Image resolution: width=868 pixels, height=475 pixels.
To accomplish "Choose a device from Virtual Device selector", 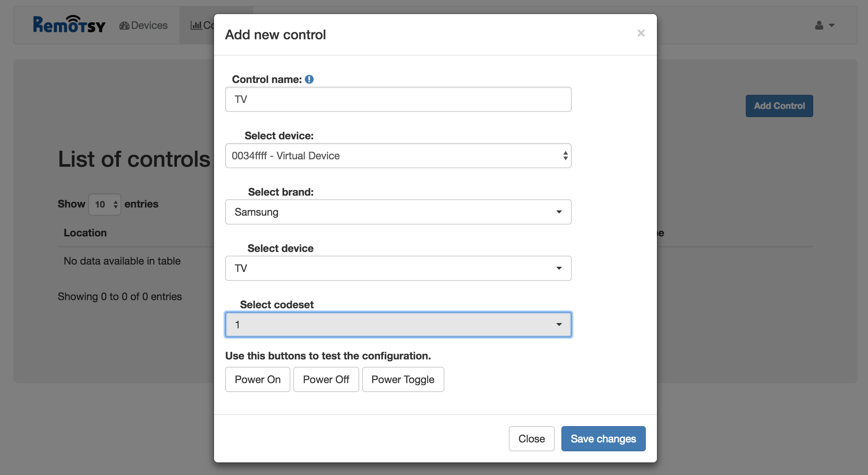I will (398, 156).
